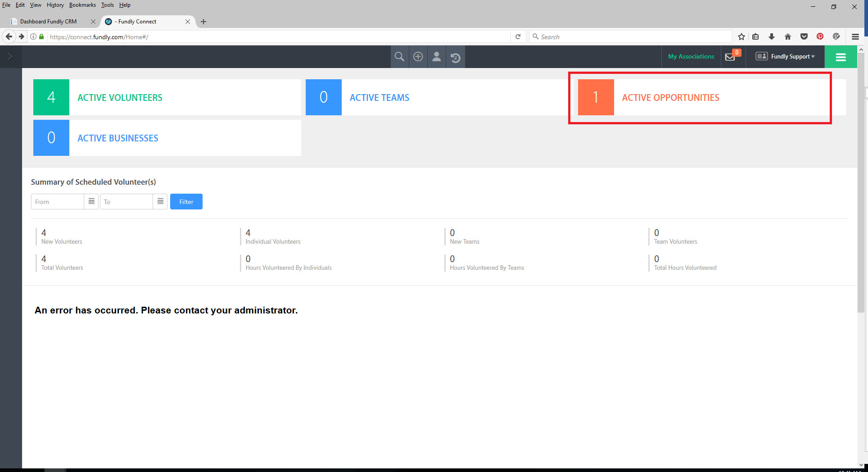Open the person profile icon in header
The image size is (868, 472).
[437, 57]
